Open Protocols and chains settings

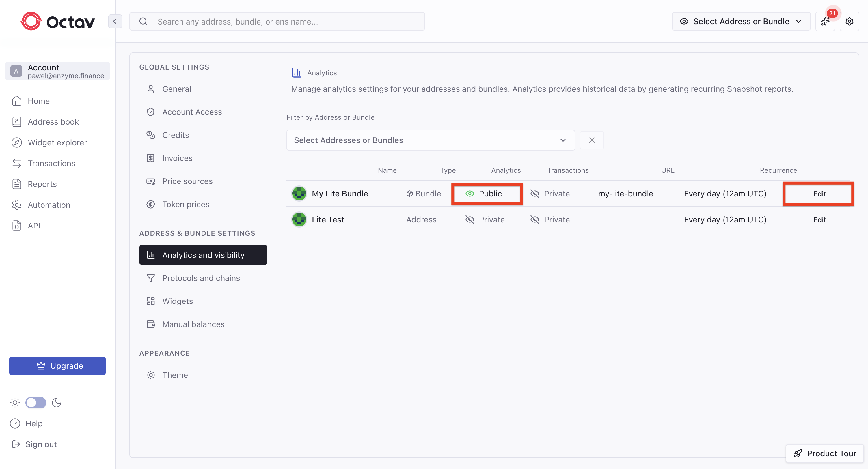point(201,278)
